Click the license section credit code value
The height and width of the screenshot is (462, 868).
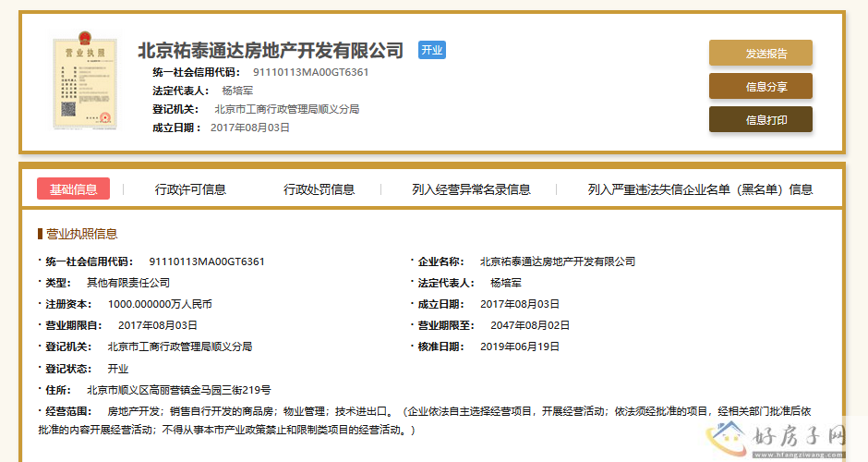[x=207, y=261]
